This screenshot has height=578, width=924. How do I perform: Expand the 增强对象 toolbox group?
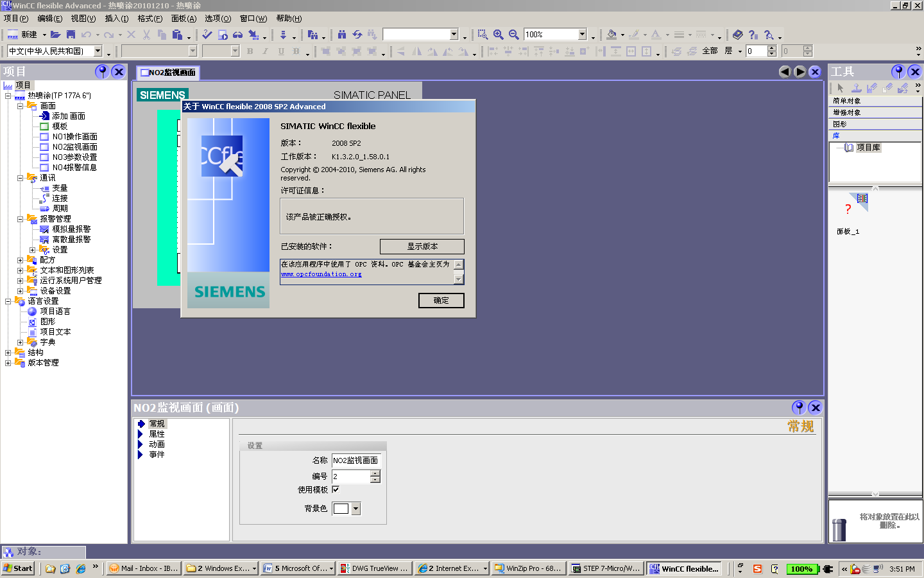[x=875, y=112]
